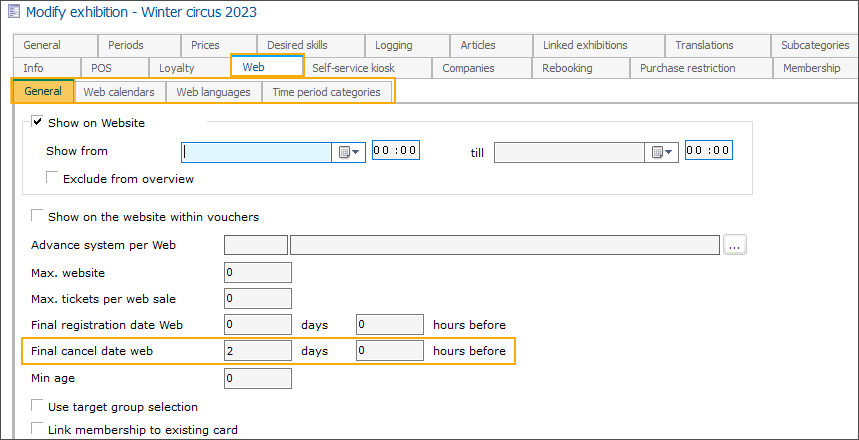Click the window icon beside Modify exhibition title

[13, 13]
